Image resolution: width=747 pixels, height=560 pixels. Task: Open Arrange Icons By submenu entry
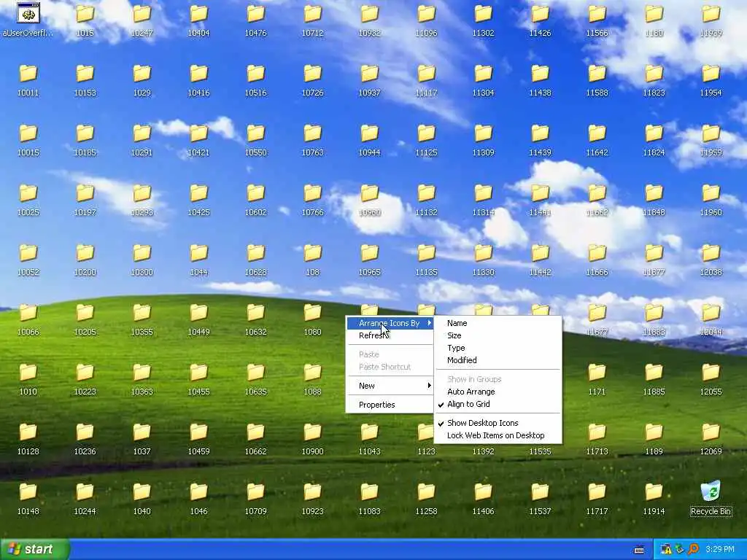[390, 323]
